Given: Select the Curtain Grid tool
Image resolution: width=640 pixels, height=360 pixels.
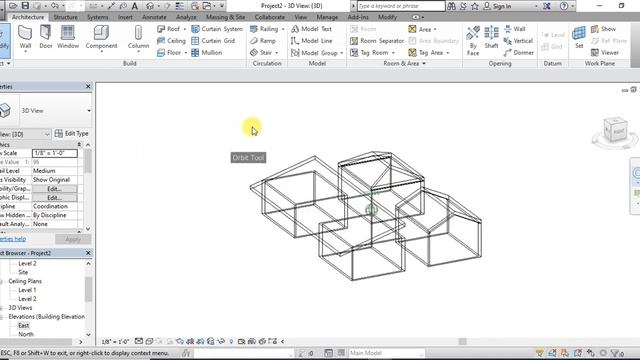Looking at the screenshot, I should (213, 41).
